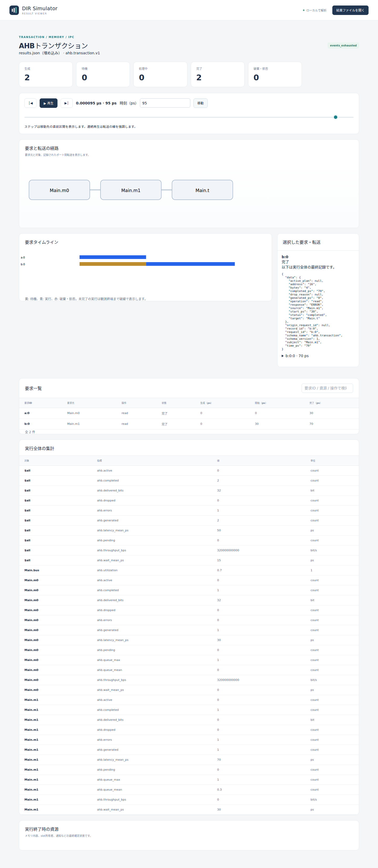378x868 pixels.
Task: Click $all ahb.throughput_bps value 320000000000
Action: 228,550
